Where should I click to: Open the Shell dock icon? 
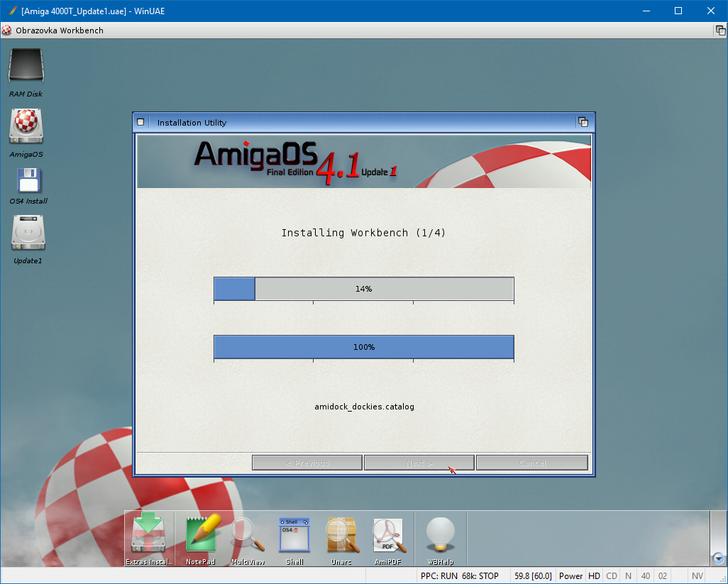click(294, 535)
